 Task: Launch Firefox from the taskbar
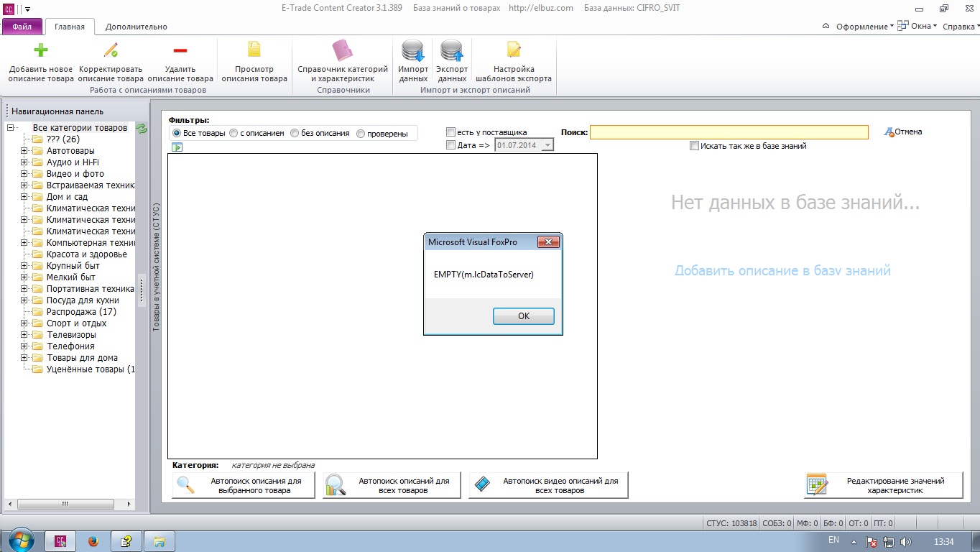tap(93, 541)
